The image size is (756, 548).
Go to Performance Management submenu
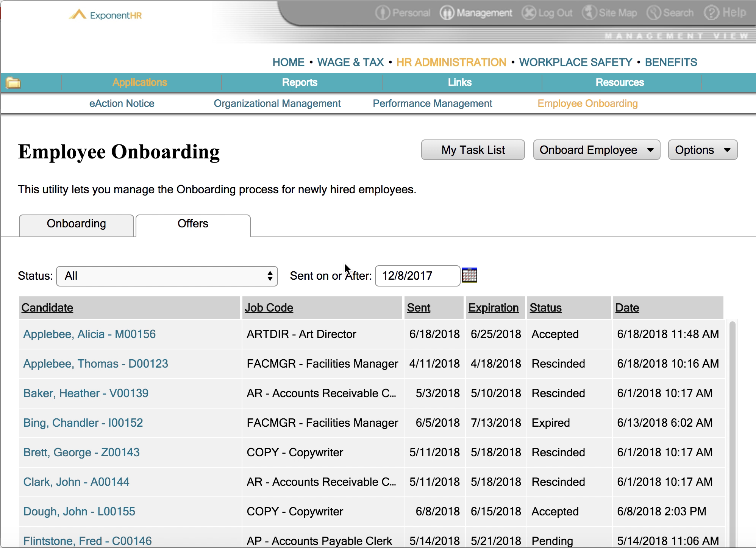432,103
